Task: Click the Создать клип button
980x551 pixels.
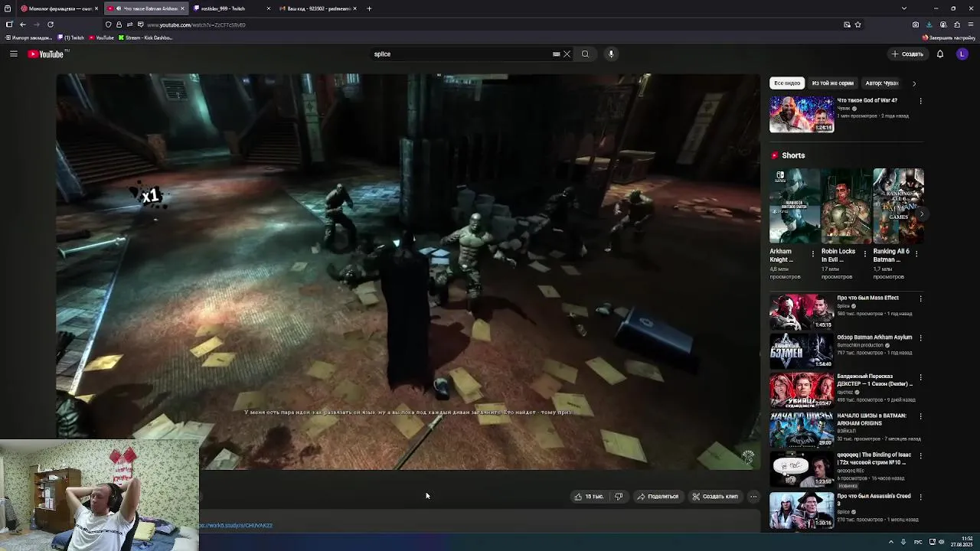Action: (x=715, y=497)
